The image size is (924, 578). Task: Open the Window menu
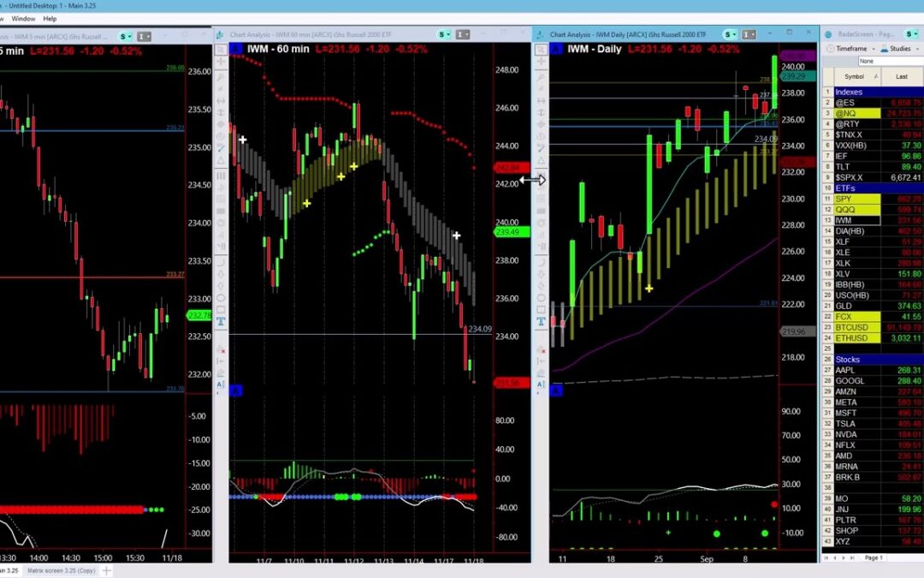[x=23, y=18]
